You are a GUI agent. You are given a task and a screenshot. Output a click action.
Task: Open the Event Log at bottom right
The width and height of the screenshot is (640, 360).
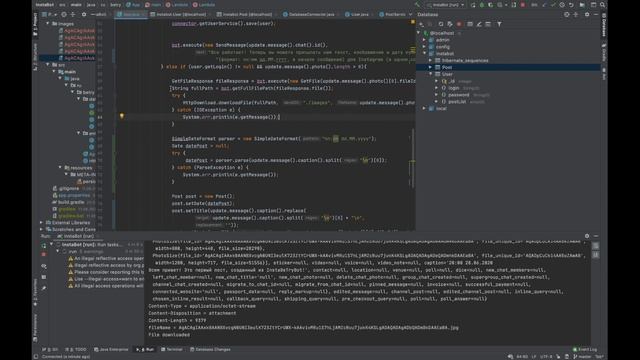[584, 349]
